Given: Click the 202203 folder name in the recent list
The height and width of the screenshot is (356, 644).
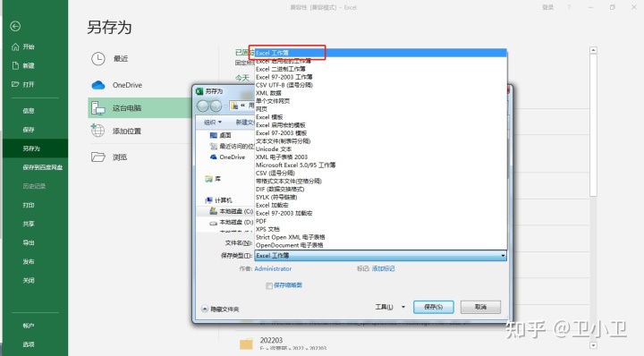Looking at the screenshot, I should (x=271, y=340).
